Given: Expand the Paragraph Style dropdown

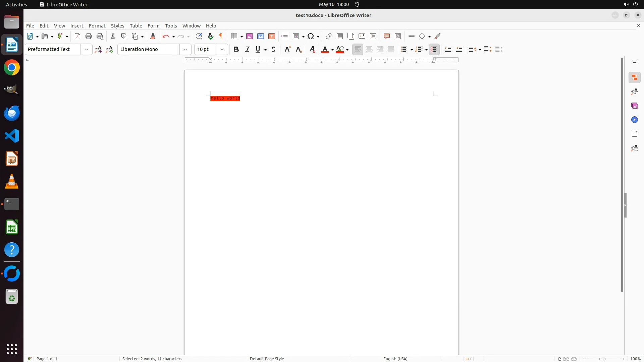Looking at the screenshot, I should point(87,49).
